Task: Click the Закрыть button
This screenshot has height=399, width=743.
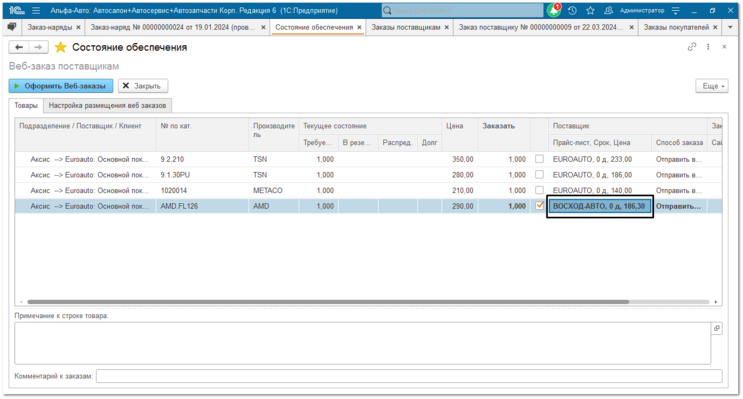Action: 143,86
